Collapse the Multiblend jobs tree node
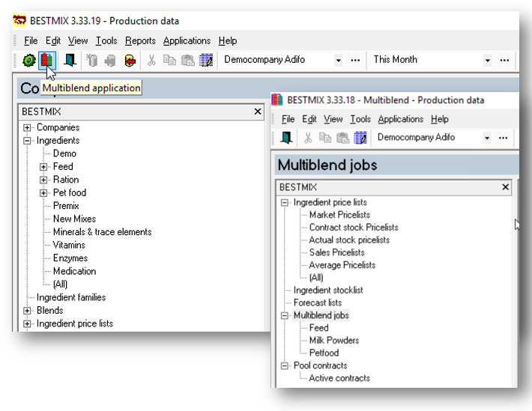 pos(285,315)
